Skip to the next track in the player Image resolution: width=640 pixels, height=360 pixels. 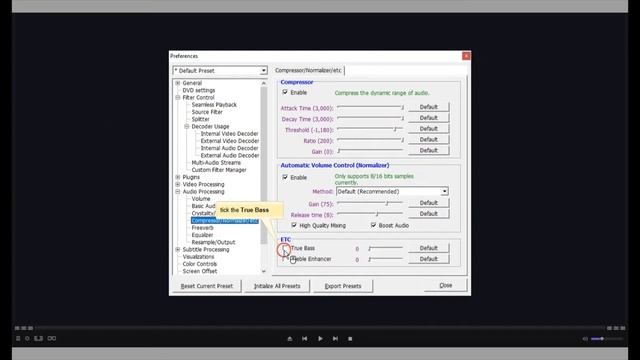point(335,338)
